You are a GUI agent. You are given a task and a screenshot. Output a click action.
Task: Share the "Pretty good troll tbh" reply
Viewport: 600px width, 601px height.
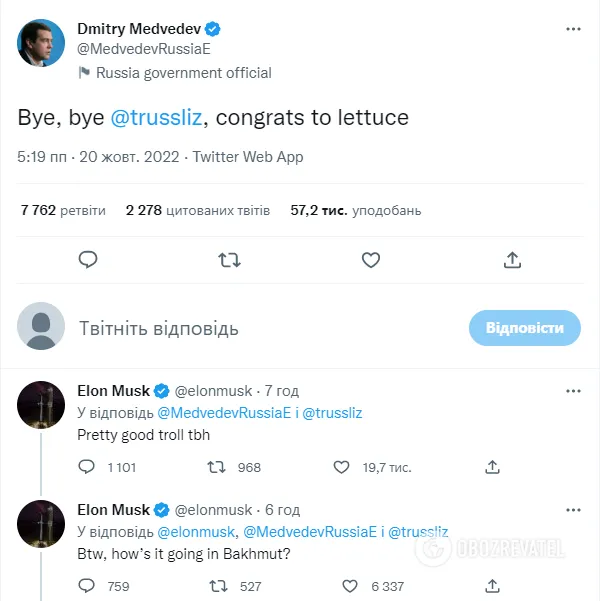pyautogui.click(x=492, y=467)
